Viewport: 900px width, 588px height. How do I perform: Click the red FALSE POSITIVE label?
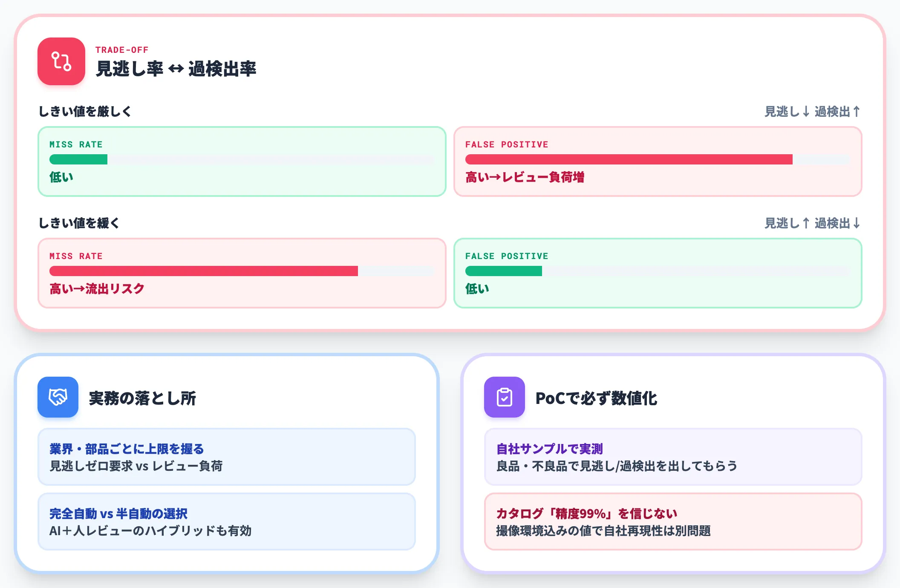(x=507, y=144)
